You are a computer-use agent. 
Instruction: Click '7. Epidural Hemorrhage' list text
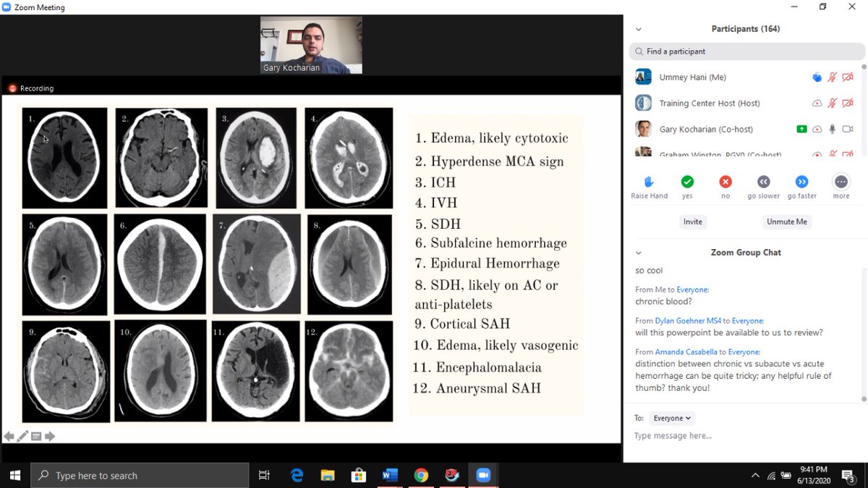click(487, 264)
